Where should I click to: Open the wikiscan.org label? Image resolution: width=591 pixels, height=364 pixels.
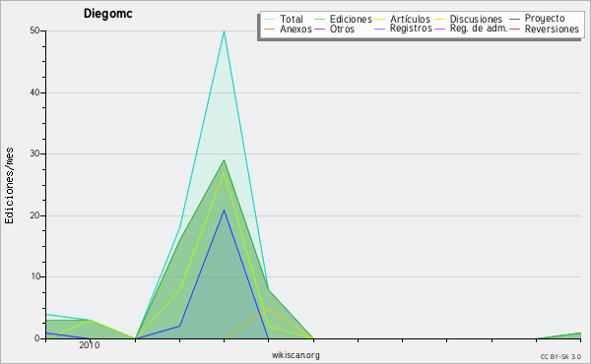(x=295, y=355)
